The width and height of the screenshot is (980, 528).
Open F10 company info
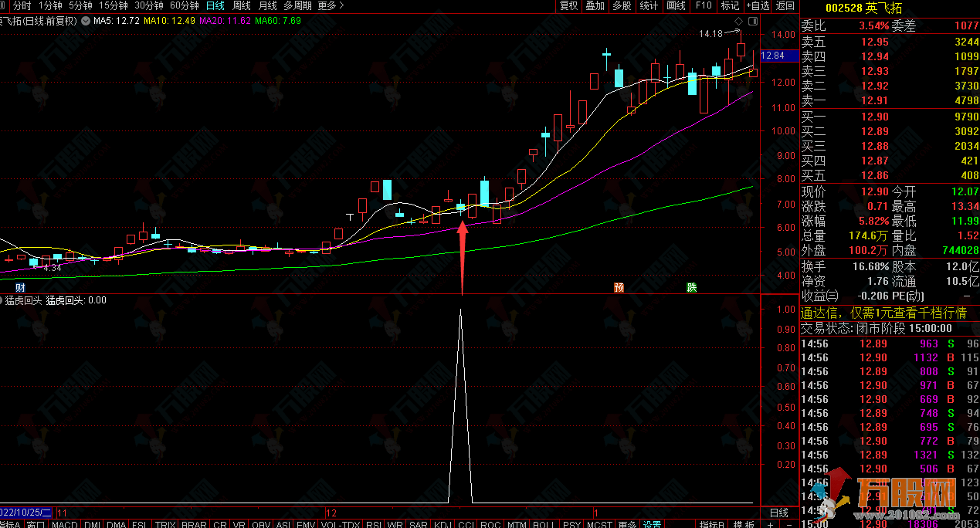click(x=704, y=5)
